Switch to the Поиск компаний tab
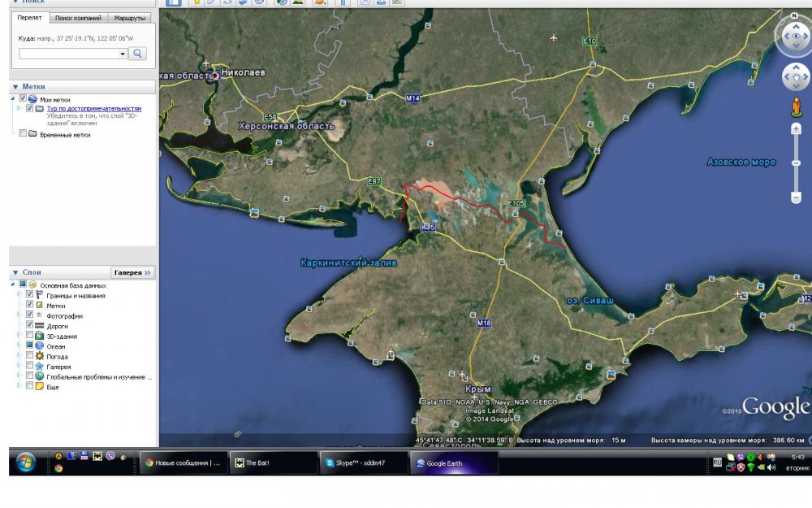This screenshot has width=812, height=508. point(79,17)
